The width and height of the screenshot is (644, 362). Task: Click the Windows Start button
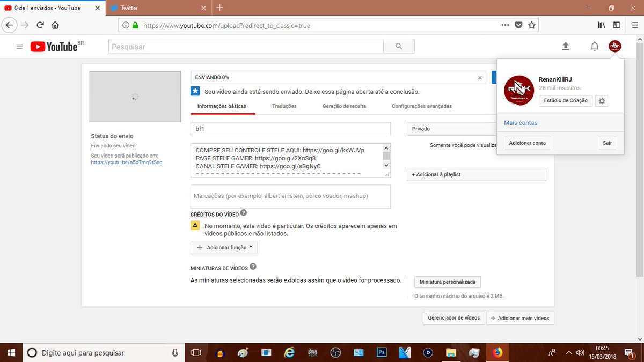point(11,352)
